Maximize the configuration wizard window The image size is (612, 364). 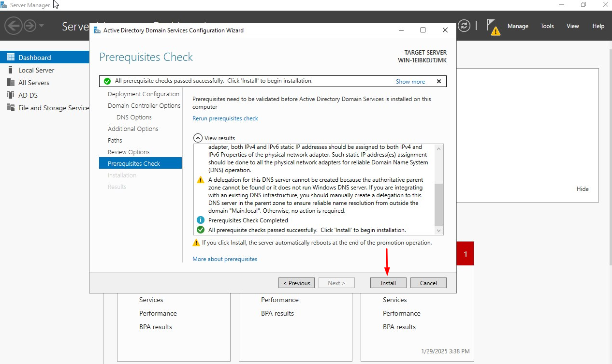click(x=423, y=30)
